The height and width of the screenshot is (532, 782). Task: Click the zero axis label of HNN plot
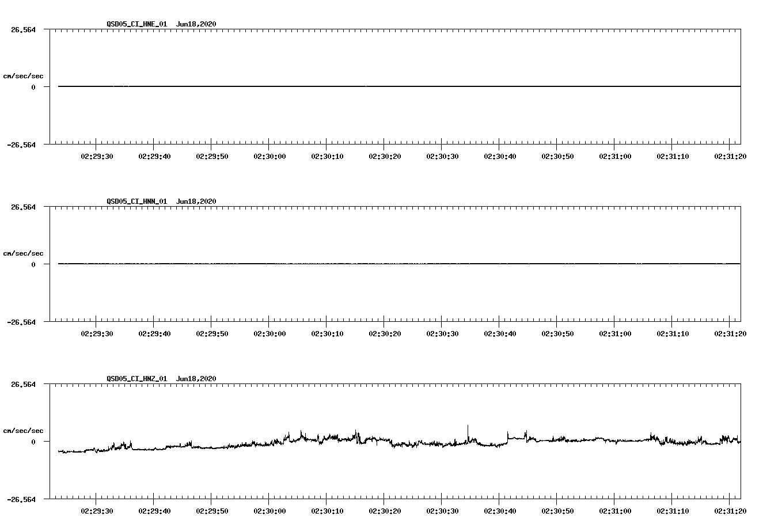pos(33,265)
